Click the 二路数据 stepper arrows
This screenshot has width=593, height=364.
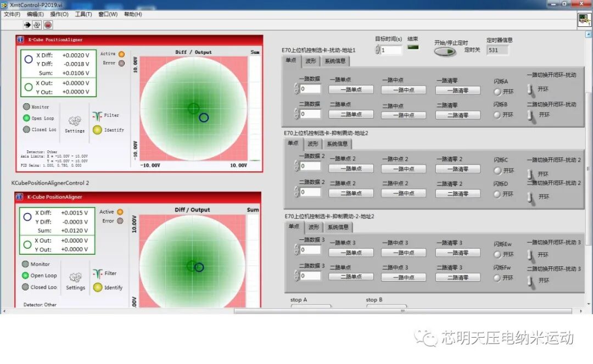pyautogui.click(x=296, y=114)
